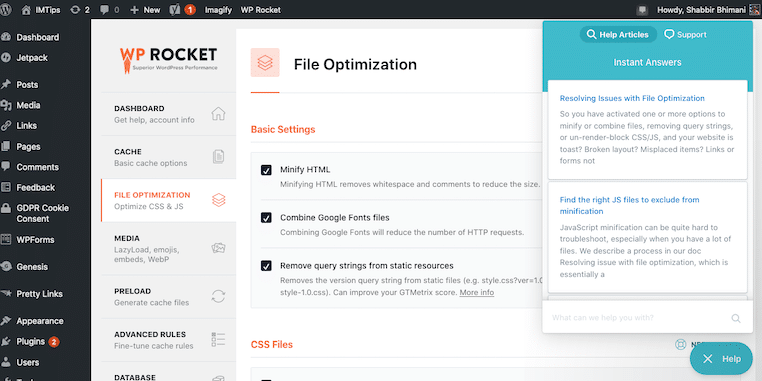762x381 pixels.
Task: Open the Users admin menu
Action: click(x=28, y=363)
